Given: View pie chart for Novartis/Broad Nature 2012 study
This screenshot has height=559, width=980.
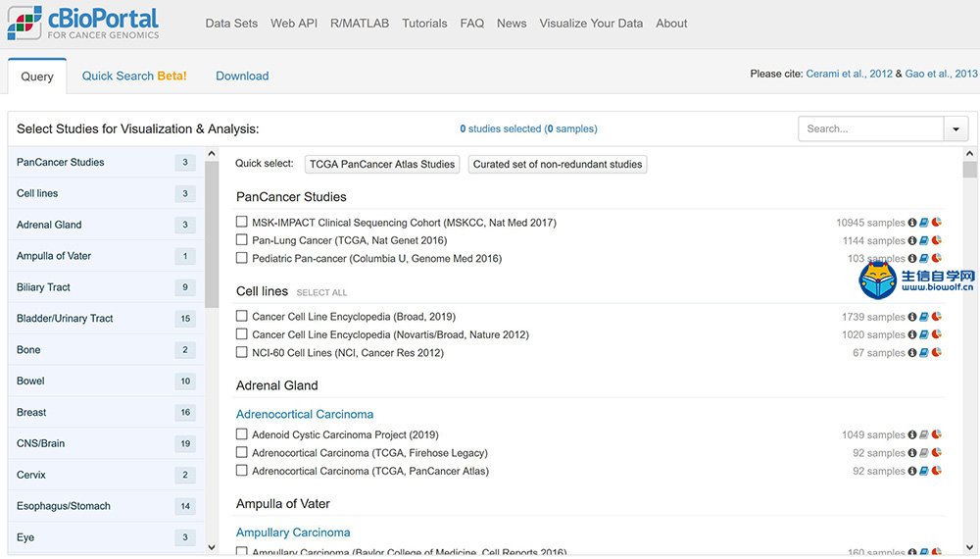Looking at the screenshot, I should [x=936, y=334].
